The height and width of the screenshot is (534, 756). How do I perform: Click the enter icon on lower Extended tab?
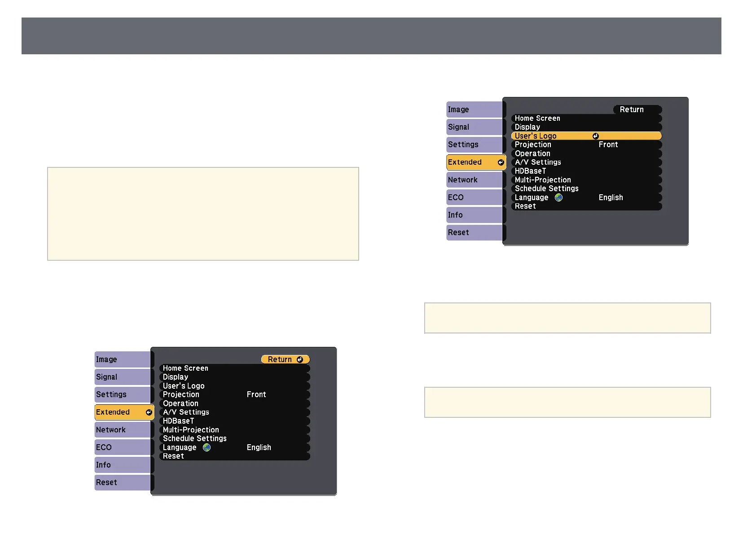[x=149, y=412]
